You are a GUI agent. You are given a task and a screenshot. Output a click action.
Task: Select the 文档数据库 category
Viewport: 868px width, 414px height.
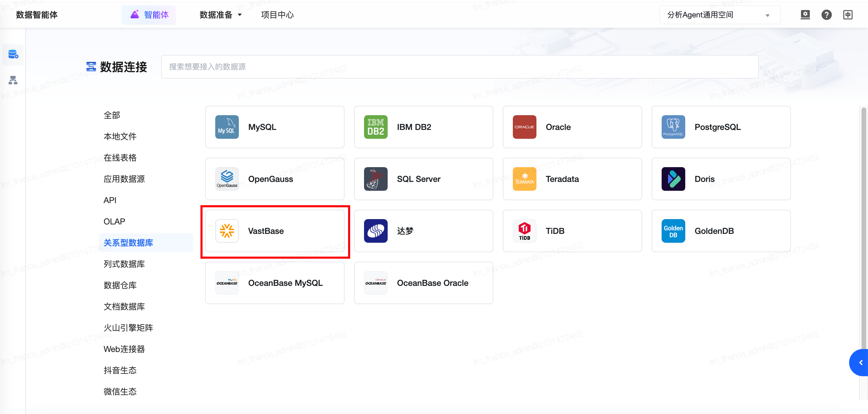[x=124, y=307]
